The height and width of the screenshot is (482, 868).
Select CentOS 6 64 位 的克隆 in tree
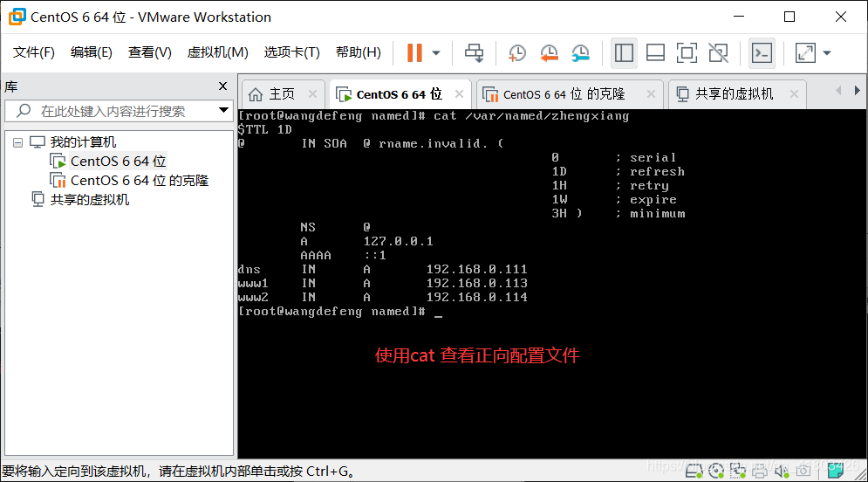click(x=140, y=181)
